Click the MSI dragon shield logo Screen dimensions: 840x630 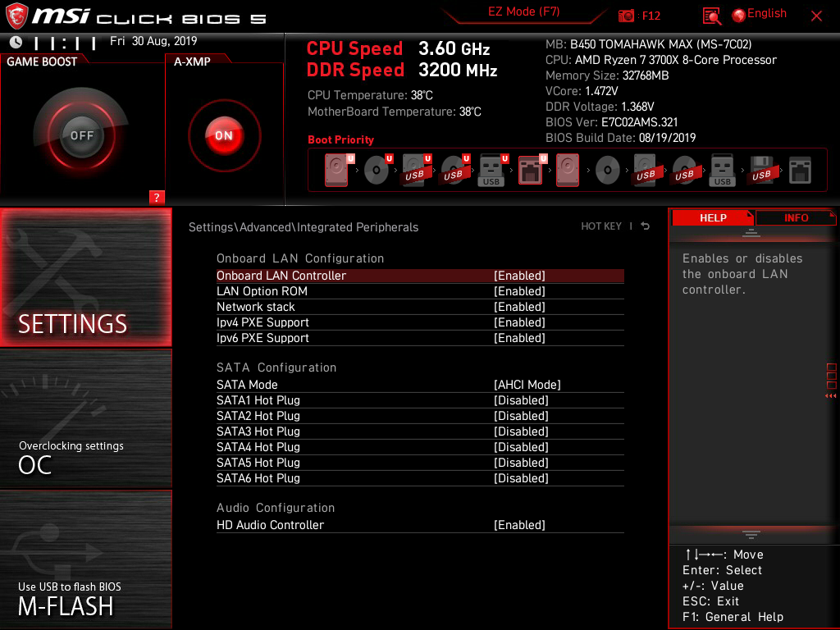tap(16, 16)
